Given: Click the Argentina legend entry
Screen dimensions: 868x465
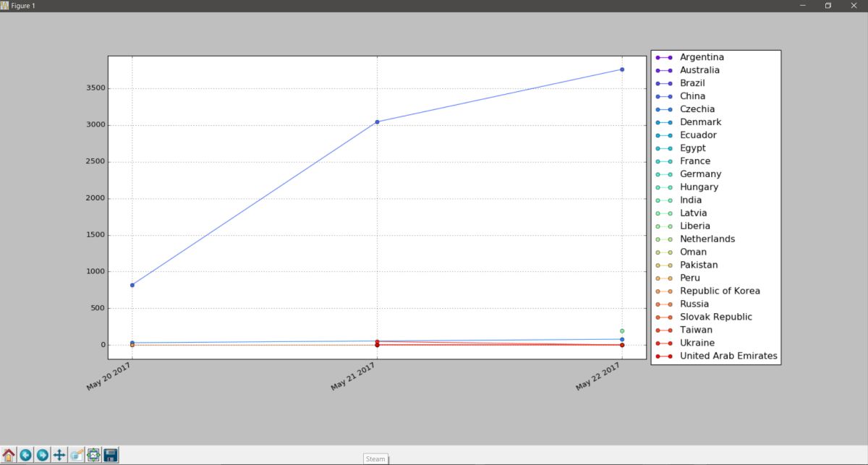Looking at the screenshot, I should (689, 57).
